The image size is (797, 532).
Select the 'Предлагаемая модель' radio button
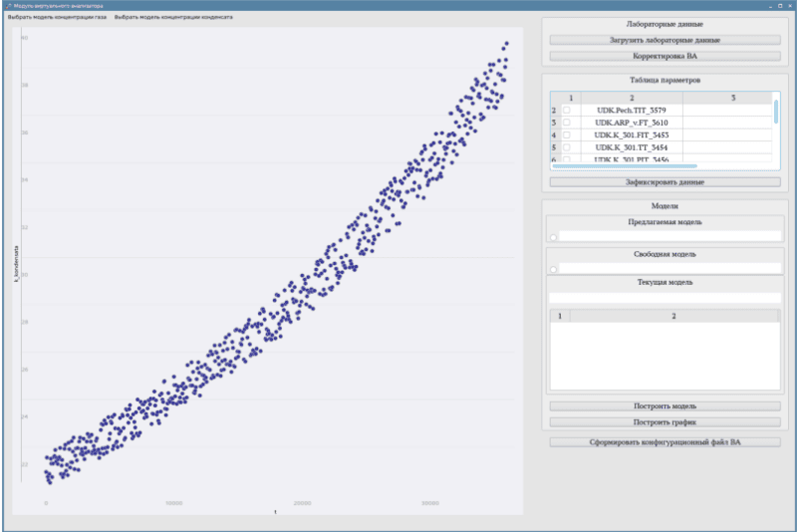point(553,237)
